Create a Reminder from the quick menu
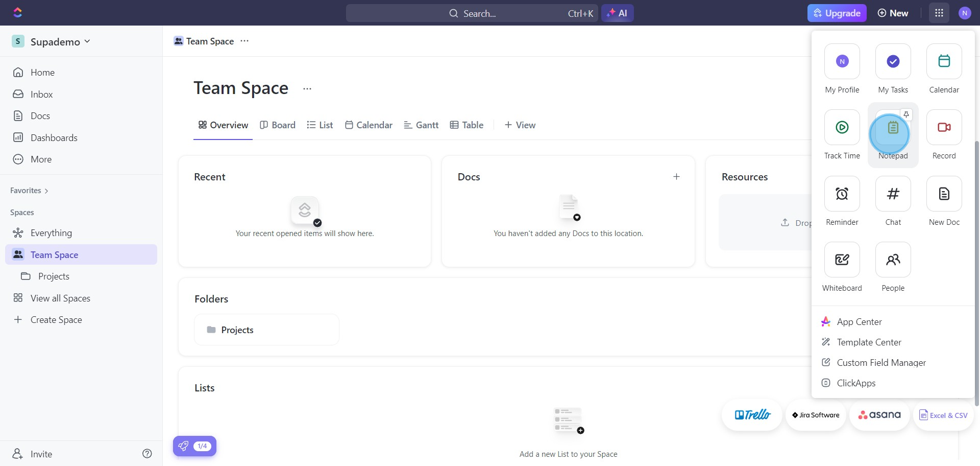 point(842,201)
